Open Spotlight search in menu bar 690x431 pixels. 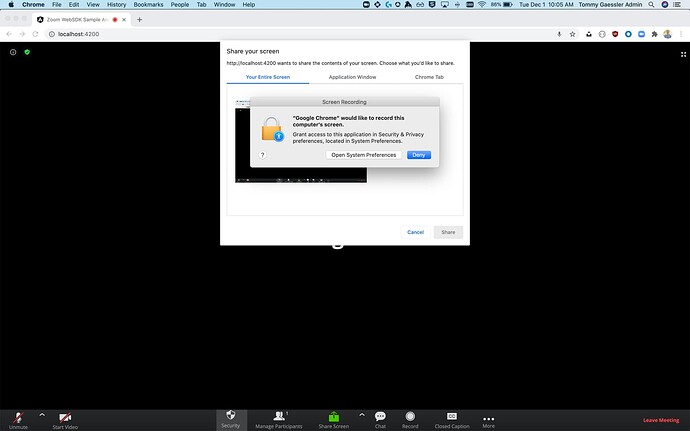coord(651,4)
